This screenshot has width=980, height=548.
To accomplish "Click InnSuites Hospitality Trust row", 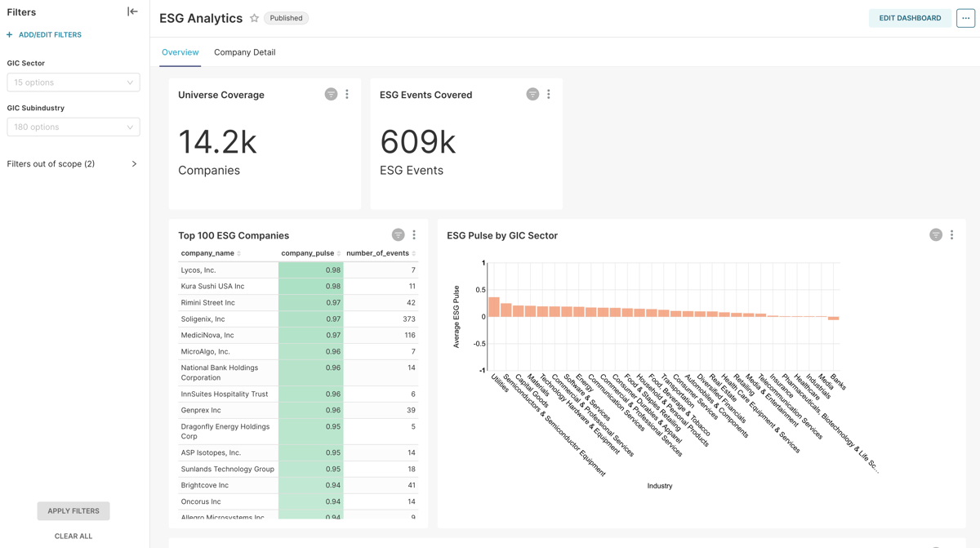I will click(x=298, y=394).
